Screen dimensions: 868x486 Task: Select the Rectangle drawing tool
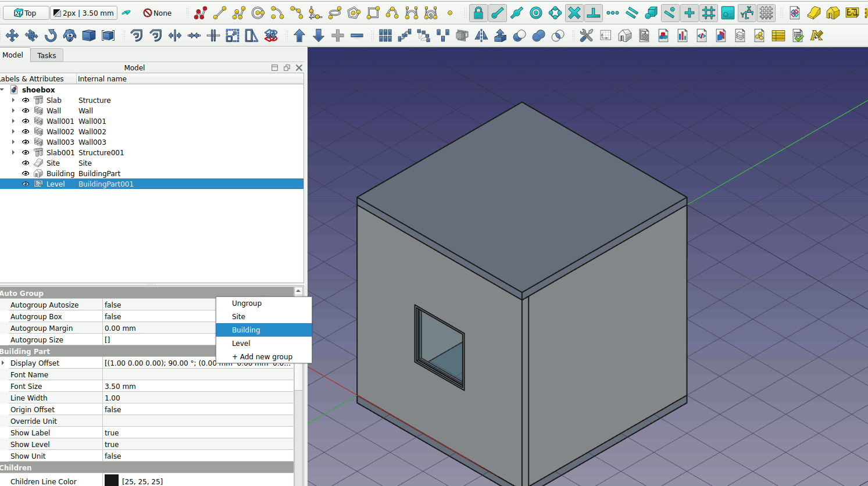[373, 13]
